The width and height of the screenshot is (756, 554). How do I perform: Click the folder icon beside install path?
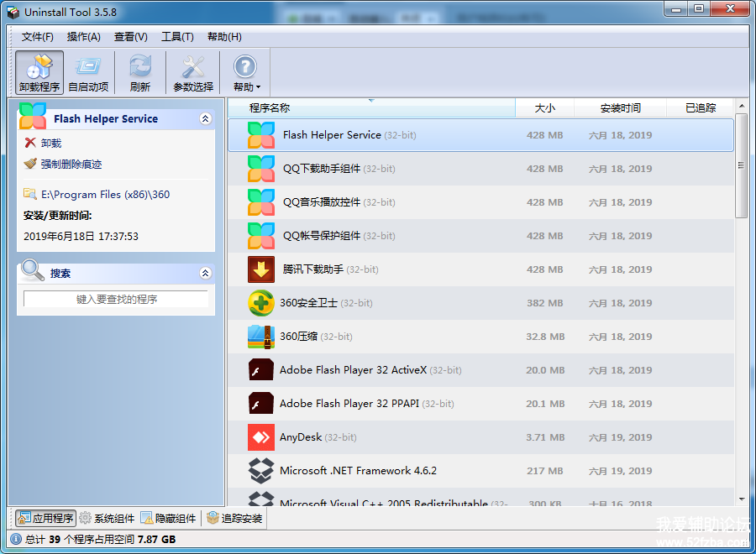click(30, 194)
